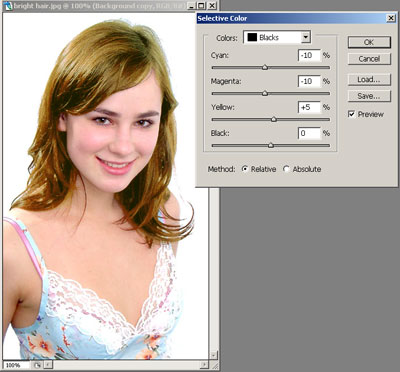Click the Cyan slider handle
This screenshot has height=372, width=400.
tap(265, 67)
